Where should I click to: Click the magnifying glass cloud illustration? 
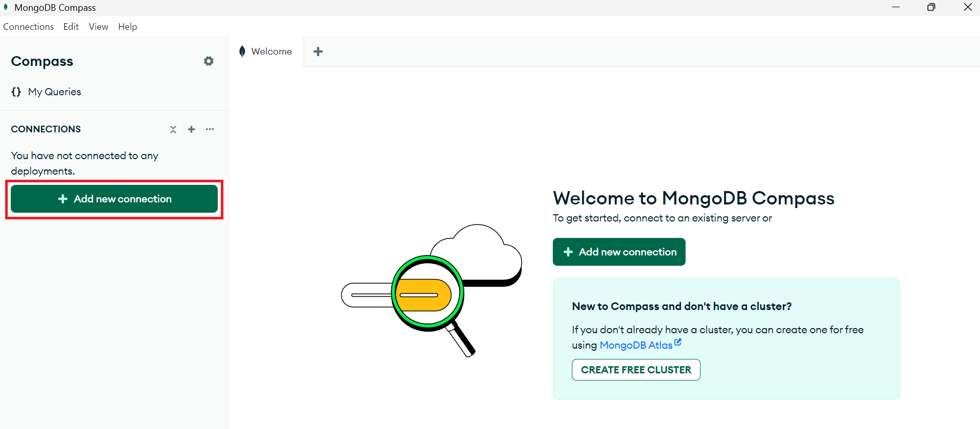tap(431, 290)
